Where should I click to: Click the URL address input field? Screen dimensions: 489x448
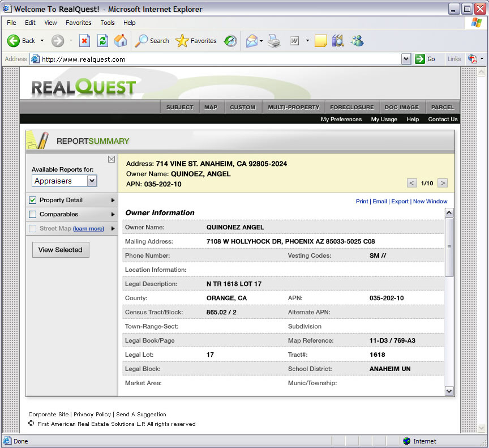pyautogui.click(x=216, y=59)
